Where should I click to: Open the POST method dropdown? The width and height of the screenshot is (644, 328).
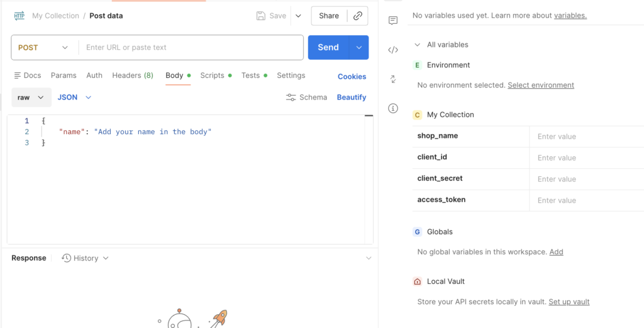pos(43,47)
